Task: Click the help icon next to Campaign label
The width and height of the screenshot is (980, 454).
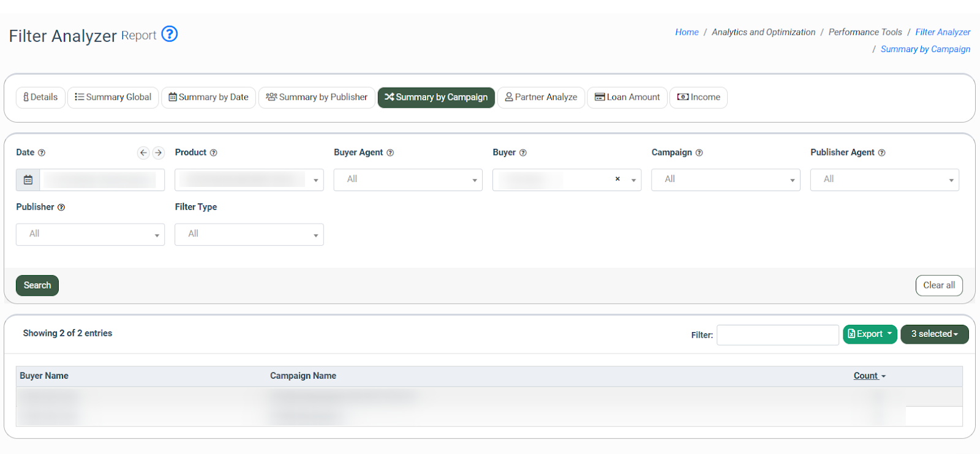Action: pyautogui.click(x=699, y=153)
